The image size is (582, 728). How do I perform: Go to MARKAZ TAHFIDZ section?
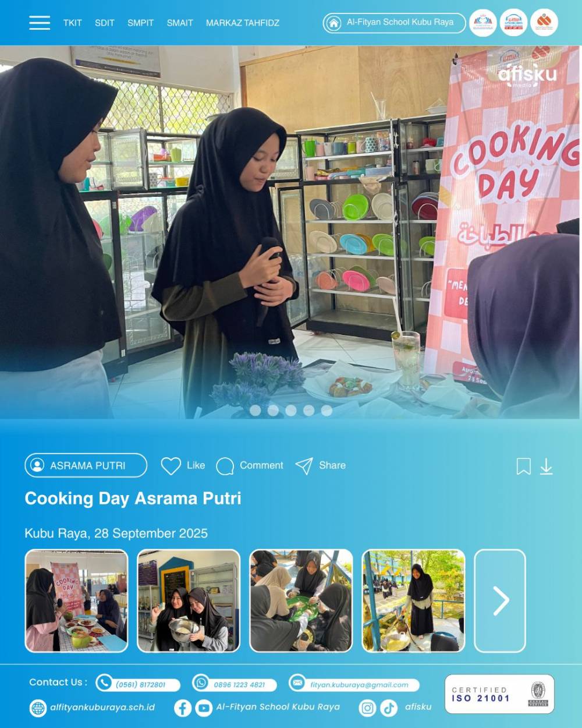pyautogui.click(x=243, y=23)
